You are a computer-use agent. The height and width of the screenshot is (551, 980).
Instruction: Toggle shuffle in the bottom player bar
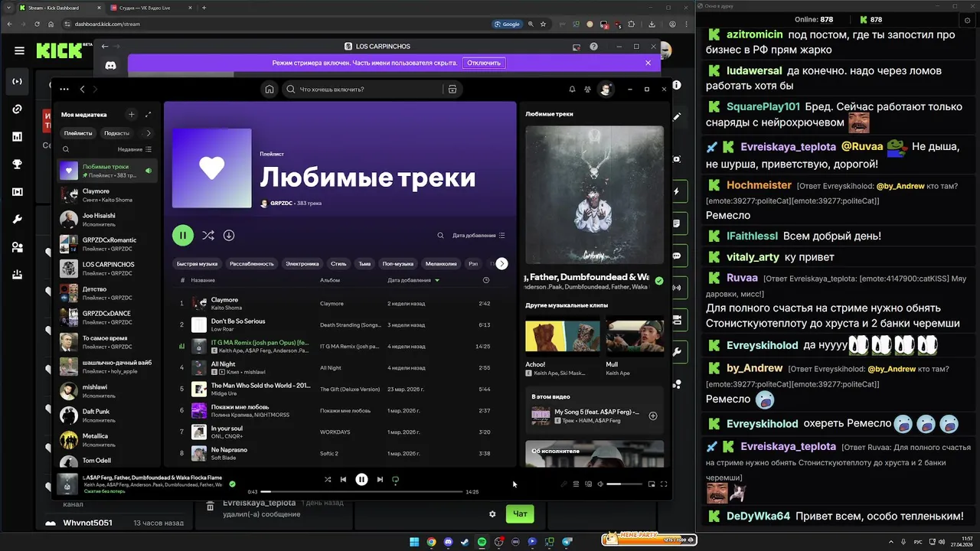click(328, 480)
